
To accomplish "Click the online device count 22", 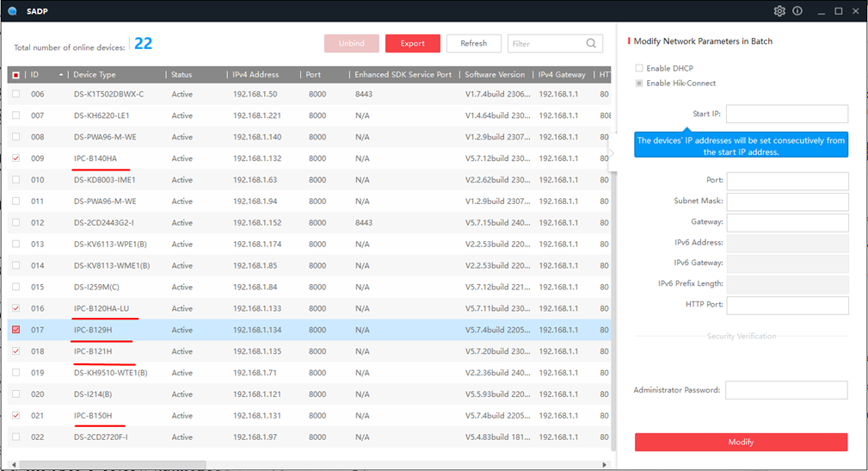I will [143, 43].
